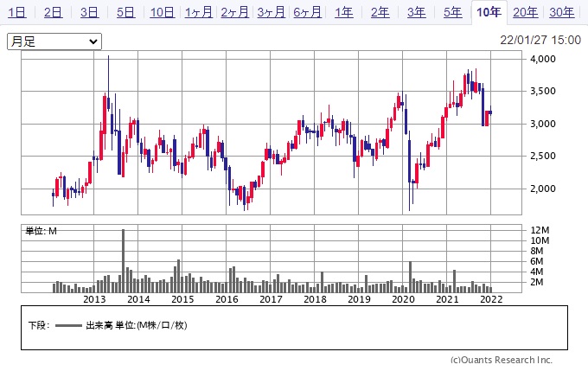Viewport: 588px width, 371px height.
Task: Click the 2013 year label
Action: pyautogui.click(x=94, y=299)
